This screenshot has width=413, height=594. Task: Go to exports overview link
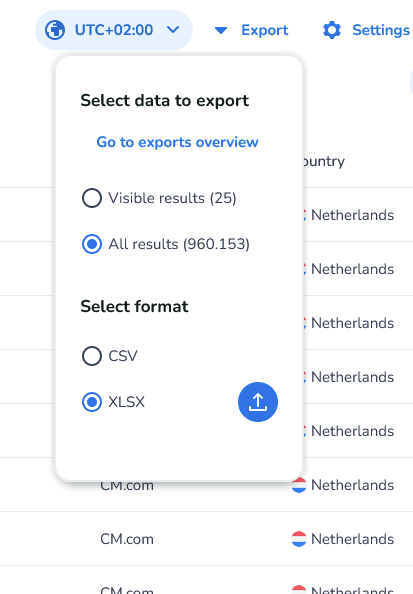[x=177, y=142]
